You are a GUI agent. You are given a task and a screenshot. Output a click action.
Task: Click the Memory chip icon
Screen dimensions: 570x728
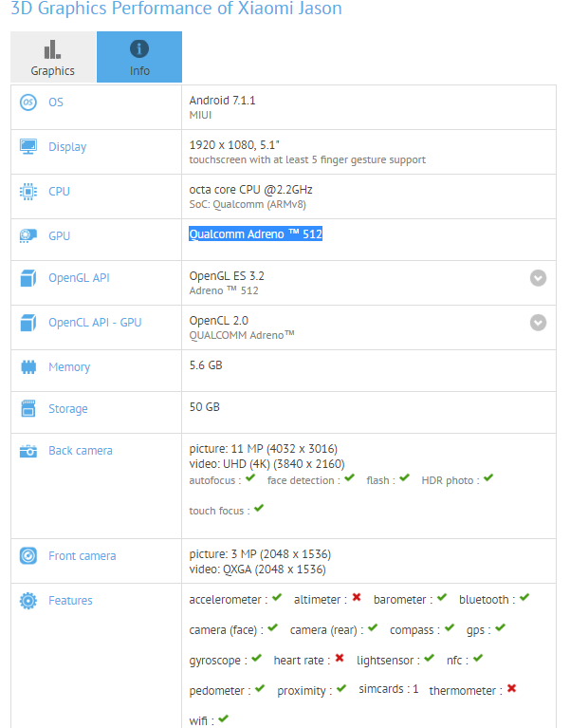[28, 367]
